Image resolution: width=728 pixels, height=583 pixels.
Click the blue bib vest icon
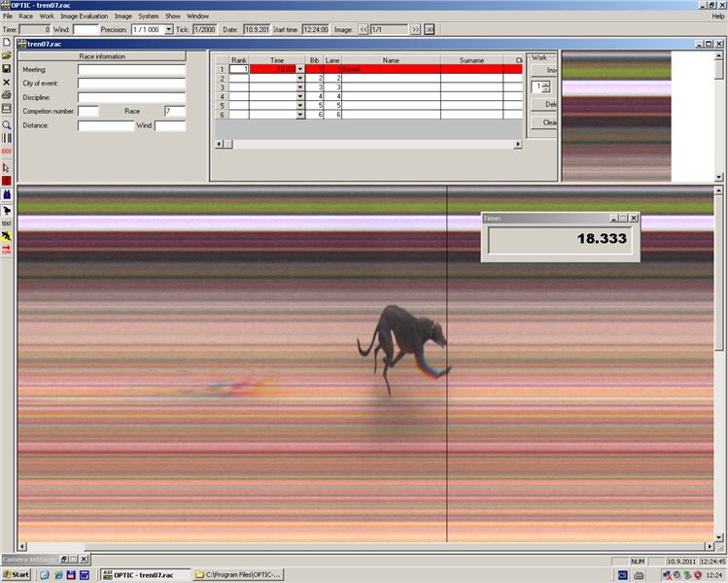point(7,194)
